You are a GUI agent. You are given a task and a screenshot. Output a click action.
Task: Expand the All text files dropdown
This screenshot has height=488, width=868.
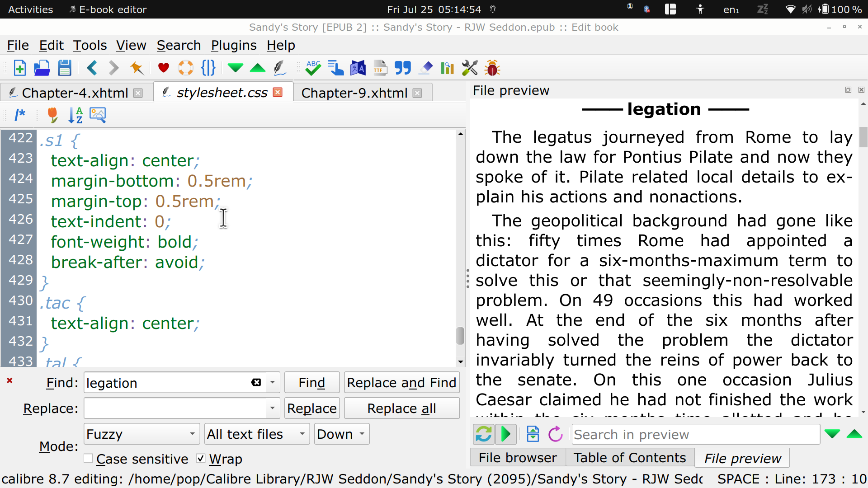pos(256,434)
